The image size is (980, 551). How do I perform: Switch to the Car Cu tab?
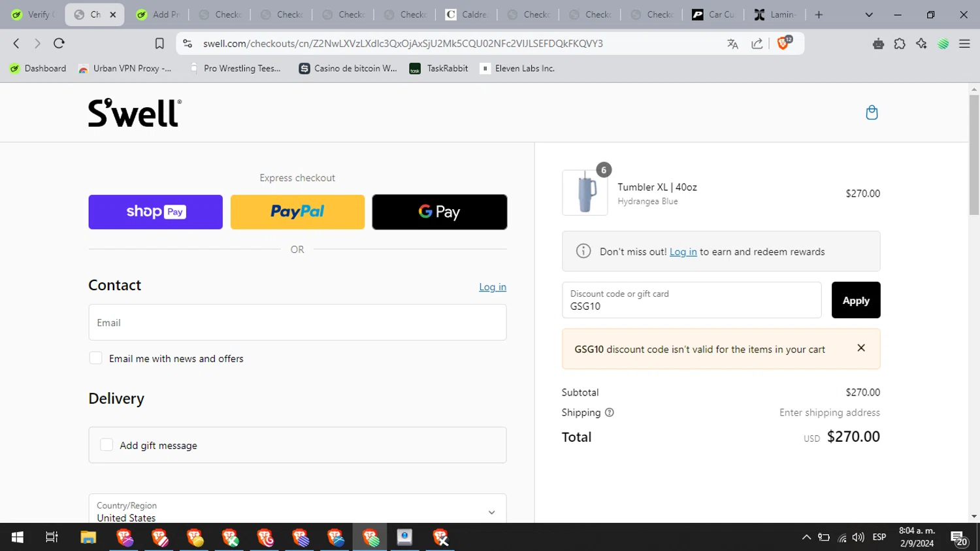tap(714, 14)
